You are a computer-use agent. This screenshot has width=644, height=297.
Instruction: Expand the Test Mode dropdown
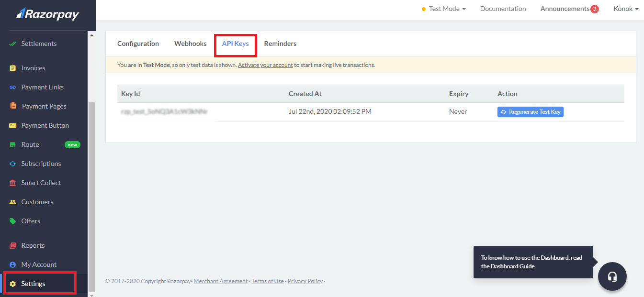[x=444, y=9]
